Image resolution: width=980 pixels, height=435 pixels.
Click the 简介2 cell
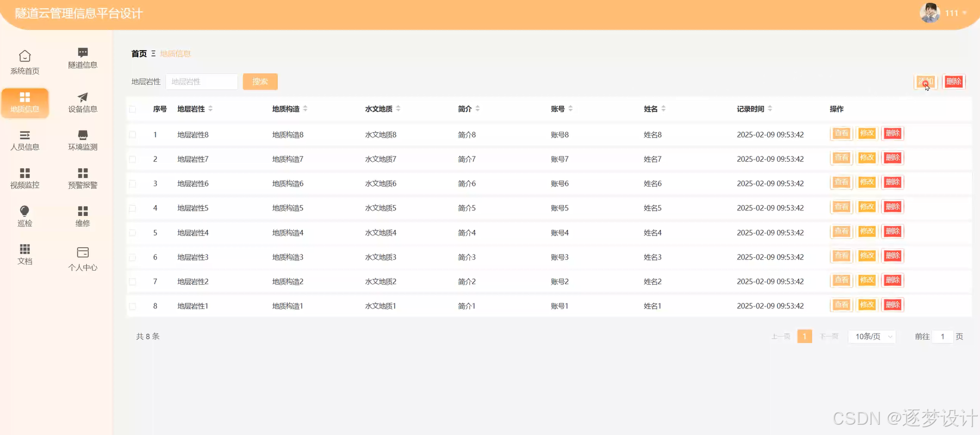(x=467, y=282)
